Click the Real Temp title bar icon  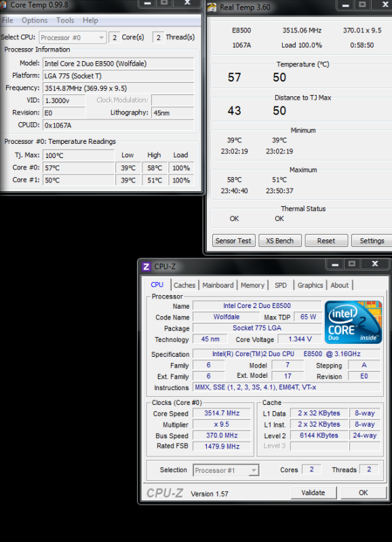[x=212, y=7]
